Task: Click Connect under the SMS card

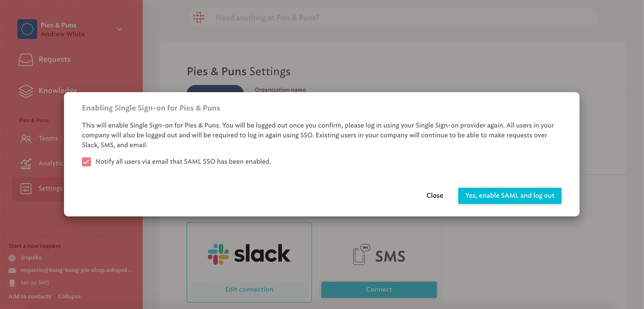Action: [x=379, y=289]
